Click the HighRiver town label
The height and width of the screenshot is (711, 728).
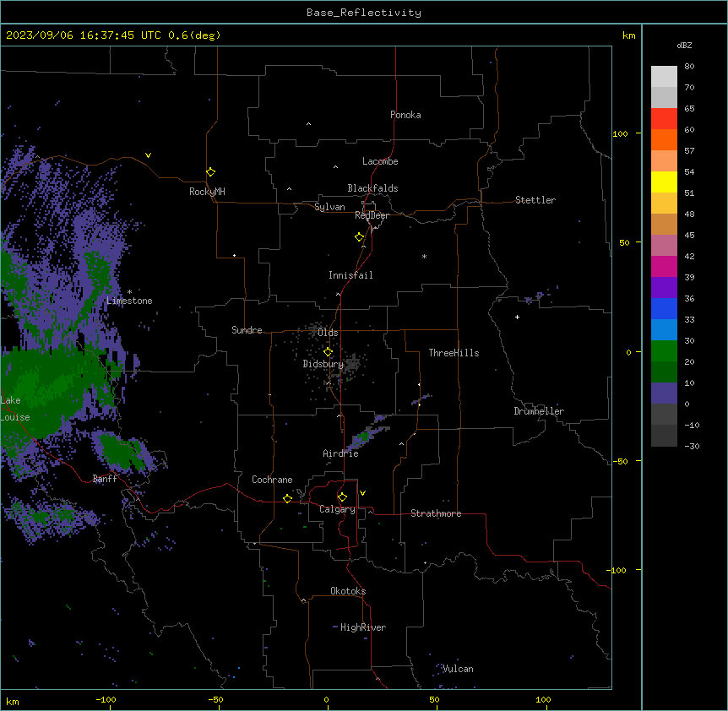click(x=363, y=627)
